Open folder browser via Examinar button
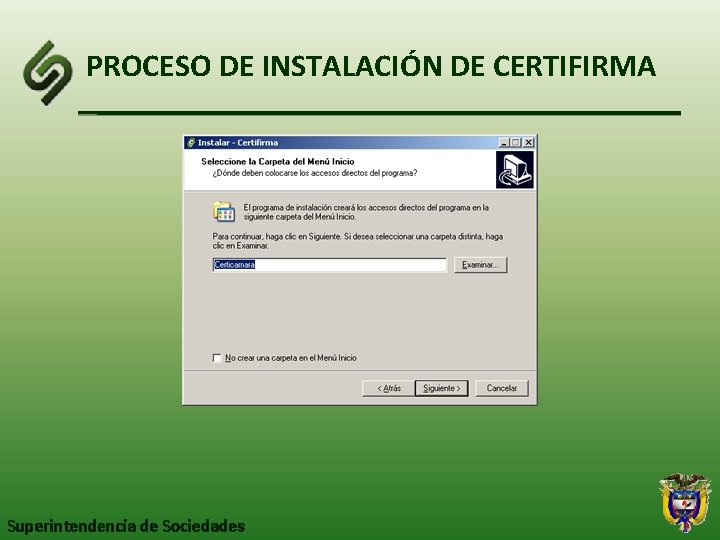Viewport: 720px width, 540px height. [480, 265]
